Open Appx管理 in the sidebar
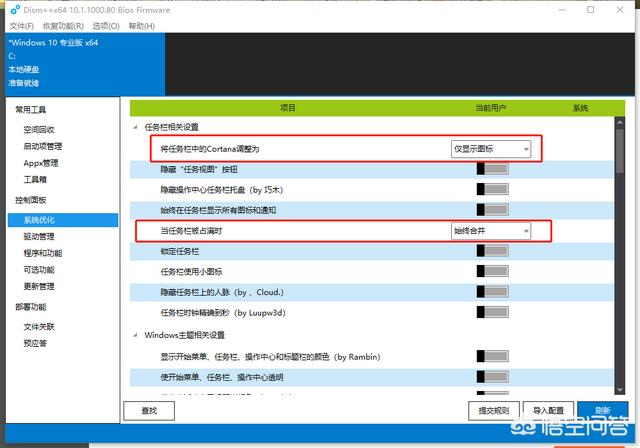Viewport: 640px width, 448px height. pos(41,163)
